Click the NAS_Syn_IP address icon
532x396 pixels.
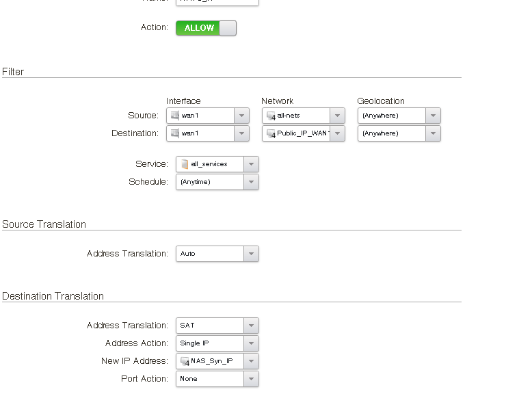[185, 361]
